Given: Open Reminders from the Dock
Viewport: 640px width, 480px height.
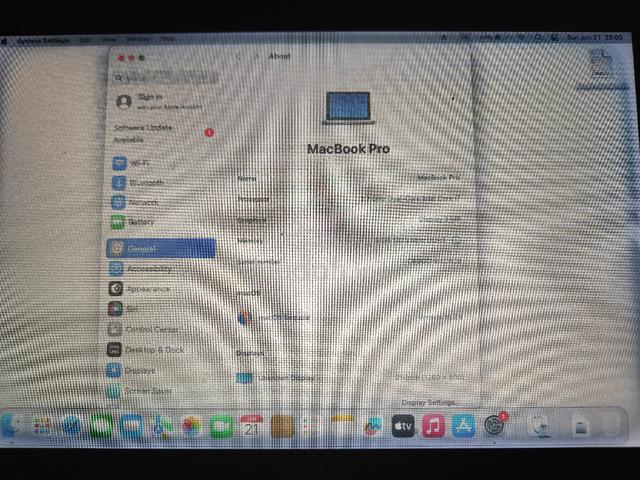Looking at the screenshot, I should coord(312,427).
